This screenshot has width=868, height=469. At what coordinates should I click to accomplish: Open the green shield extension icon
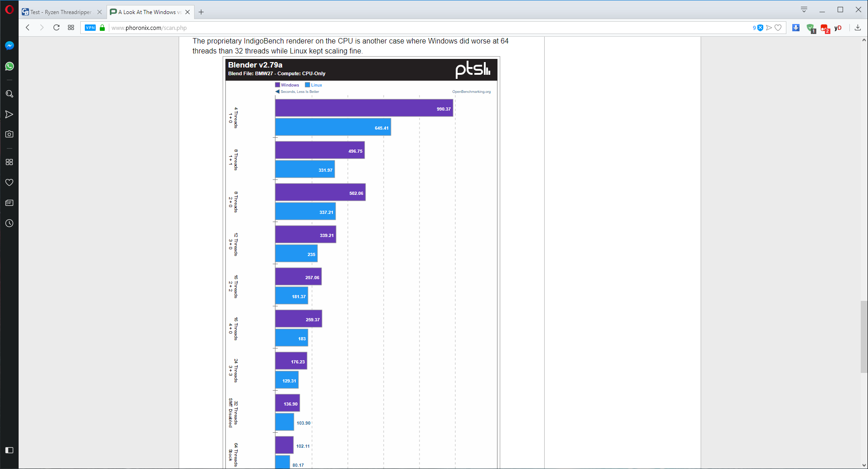(811, 29)
